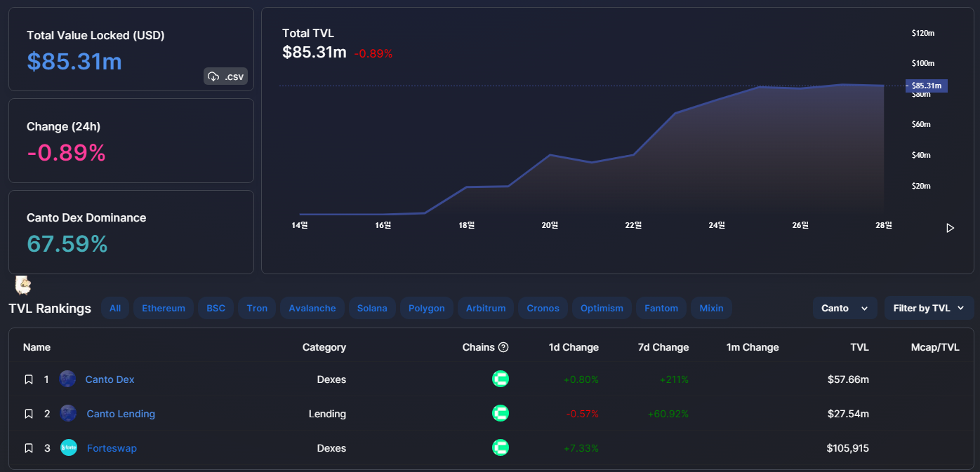The width and height of the screenshot is (980, 472).
Task: Sort table by 1d Change column
Action: 574,347
